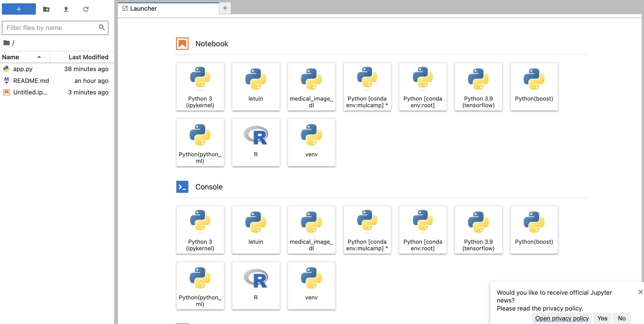Click the search magnifier icon in filter box
The height and width of the screenshot is (324, 644).
(x=101, y=27)
